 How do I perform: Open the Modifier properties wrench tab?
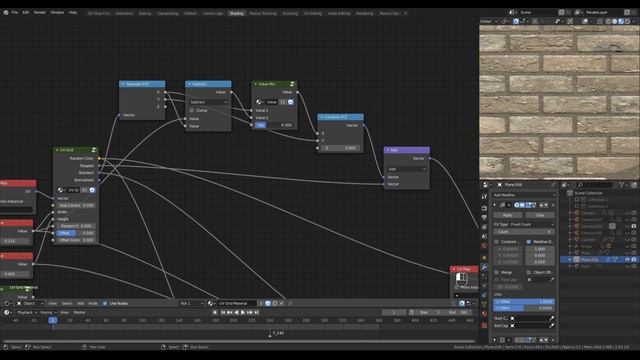[x=484, y=267]
